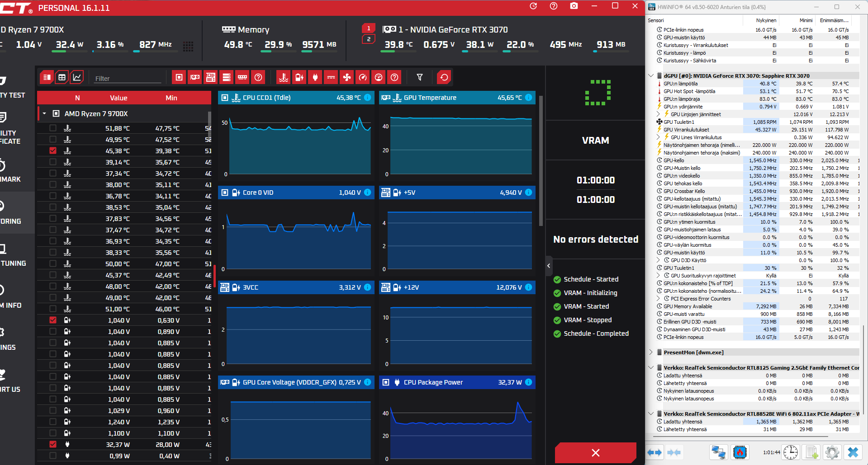The image size is (868, 465).
Task: Switch to table view in OCCT toolbar
Action: tap(62, 77)
